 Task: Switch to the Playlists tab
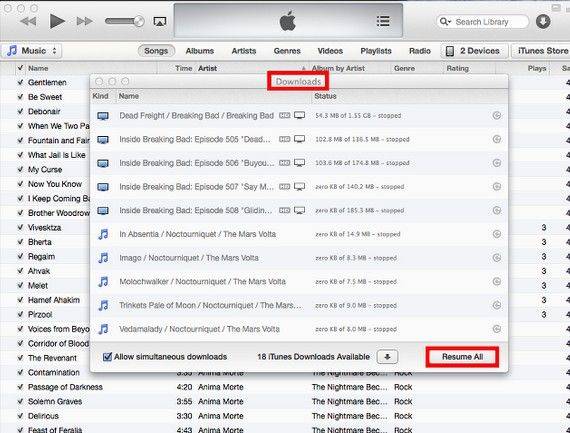point(376,51)
